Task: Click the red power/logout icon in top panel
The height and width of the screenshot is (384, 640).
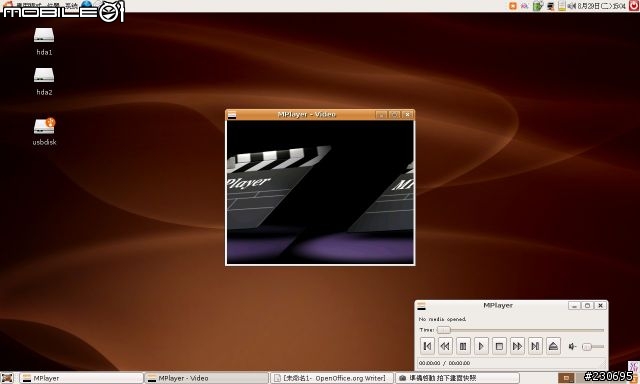Action: [634, 6]
